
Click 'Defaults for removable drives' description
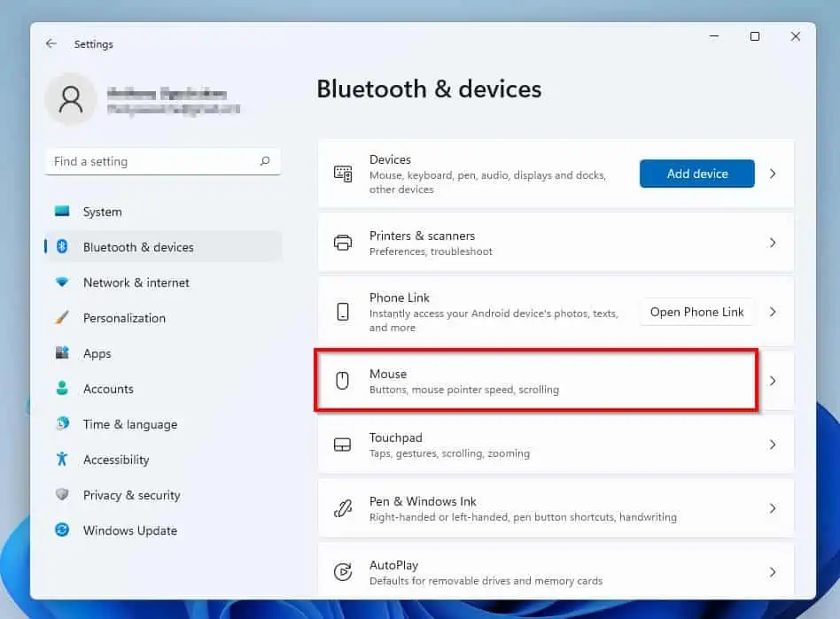486,581
